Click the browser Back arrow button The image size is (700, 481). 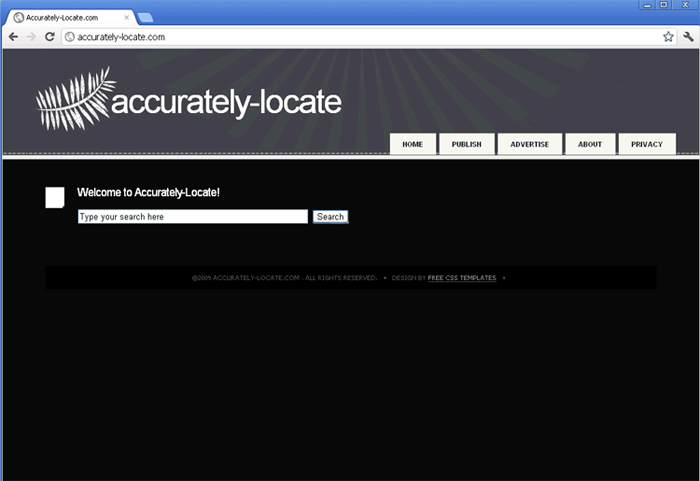[13, 37]
